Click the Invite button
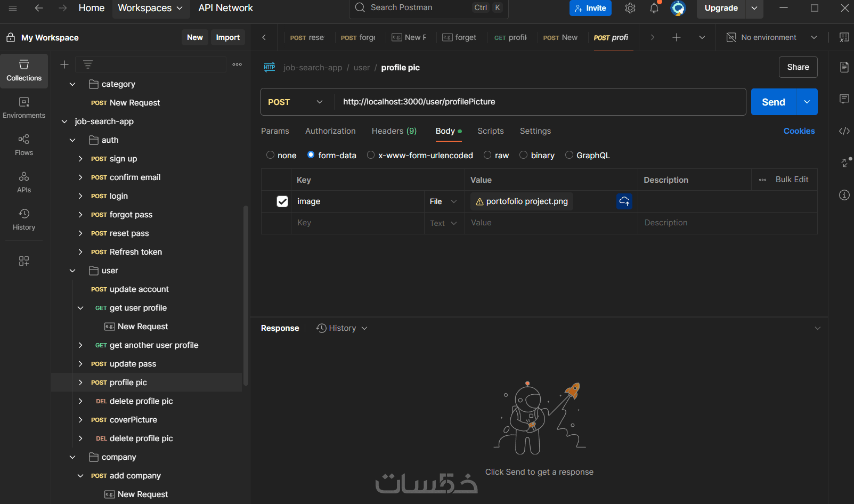This screenshot has width=854, height=504. click(590, 8)
